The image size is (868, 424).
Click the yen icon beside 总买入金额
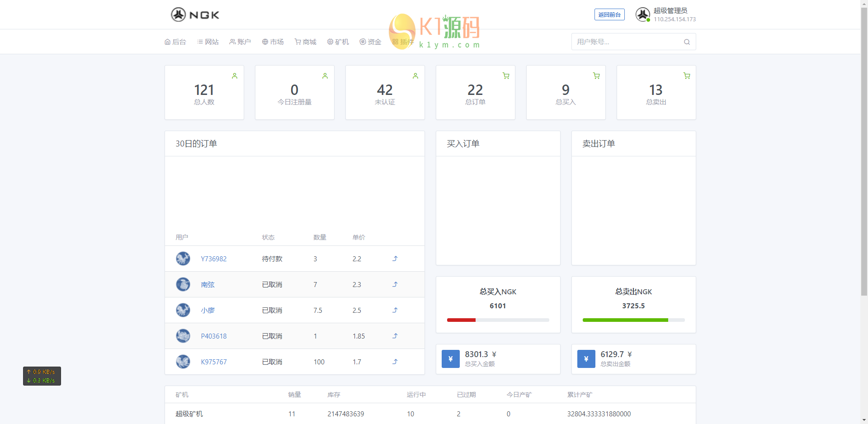pyautogui.click(x=450, y=359)
